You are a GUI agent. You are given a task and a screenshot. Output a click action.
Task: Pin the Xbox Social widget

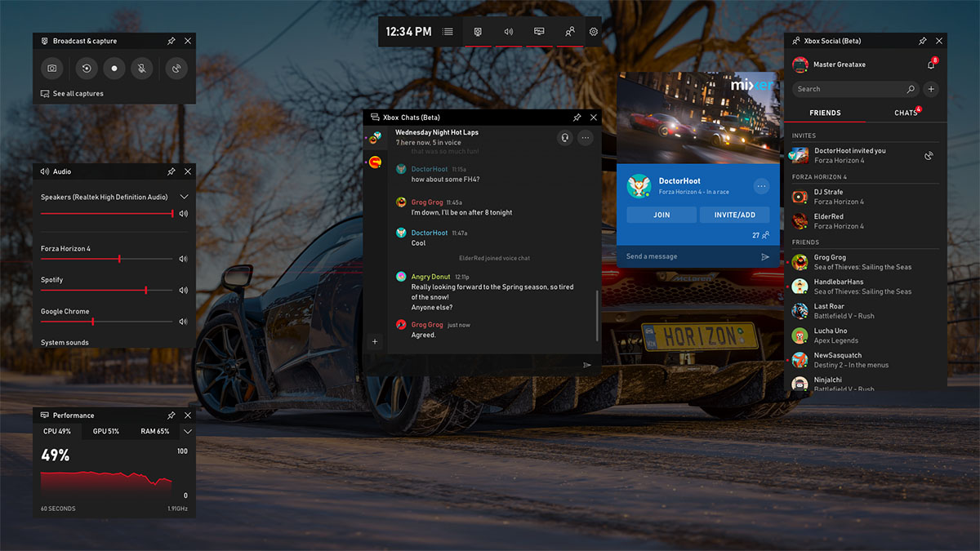(x=922, y=41)
